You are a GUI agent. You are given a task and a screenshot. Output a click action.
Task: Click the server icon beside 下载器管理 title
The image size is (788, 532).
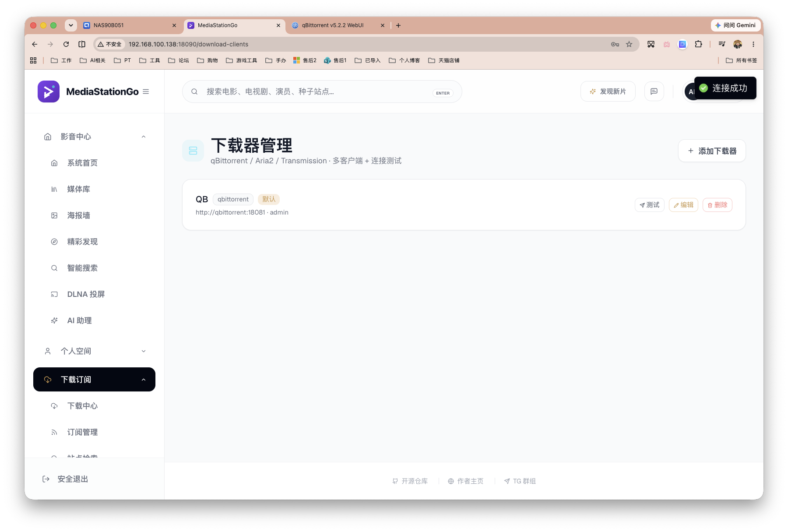click(x=193, y=151)
